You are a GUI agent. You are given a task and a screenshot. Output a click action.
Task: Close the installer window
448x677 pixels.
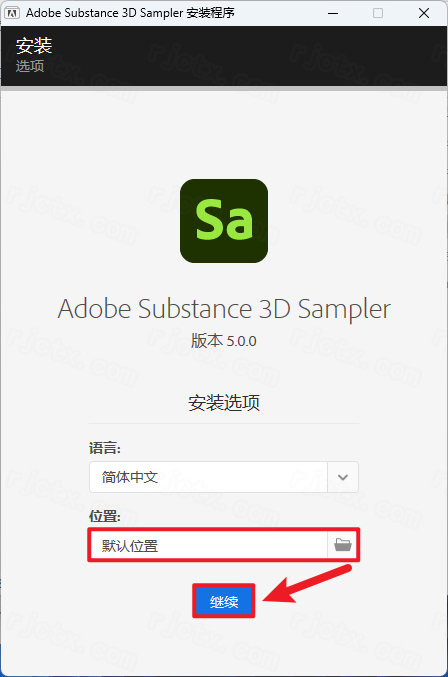tap(424, 13)
